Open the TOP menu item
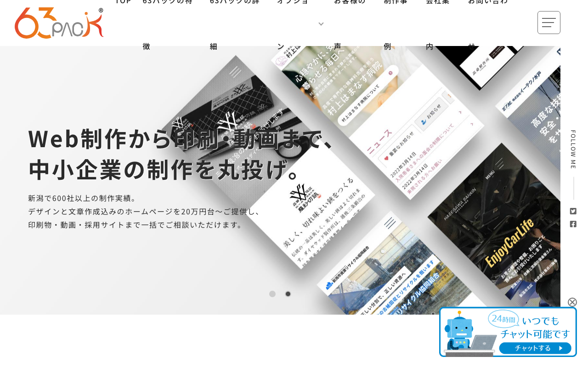The width and height of the screenshot is (588, 368). (123, 1)
